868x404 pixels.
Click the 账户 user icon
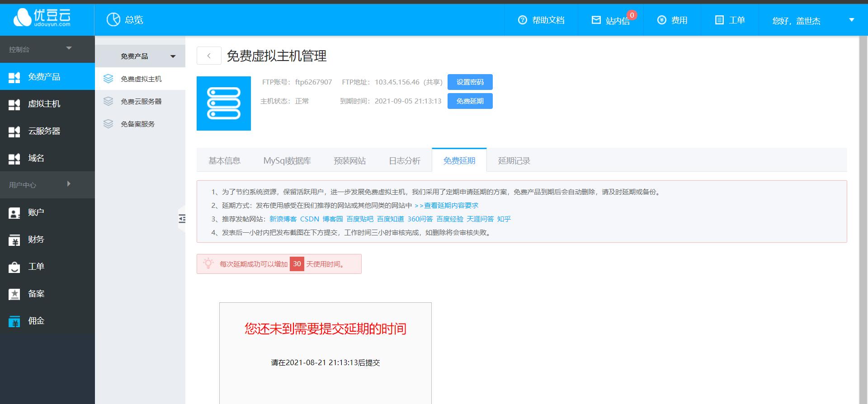[14, 213]
